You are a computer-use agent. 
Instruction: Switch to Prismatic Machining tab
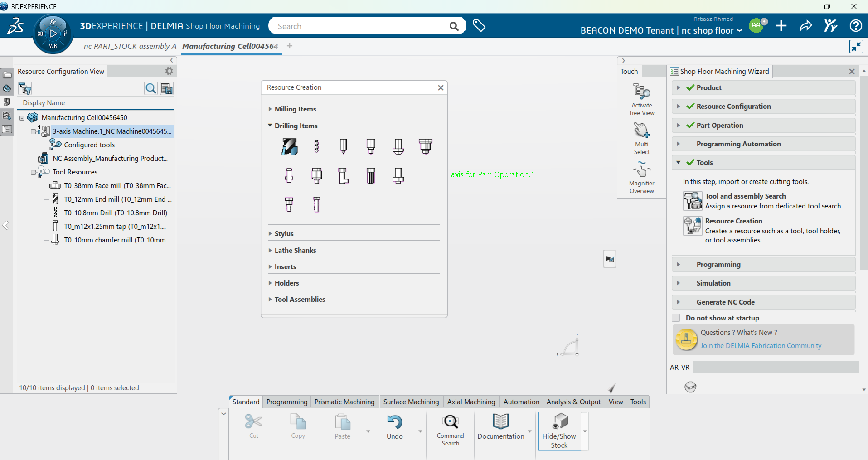[344, 402]
